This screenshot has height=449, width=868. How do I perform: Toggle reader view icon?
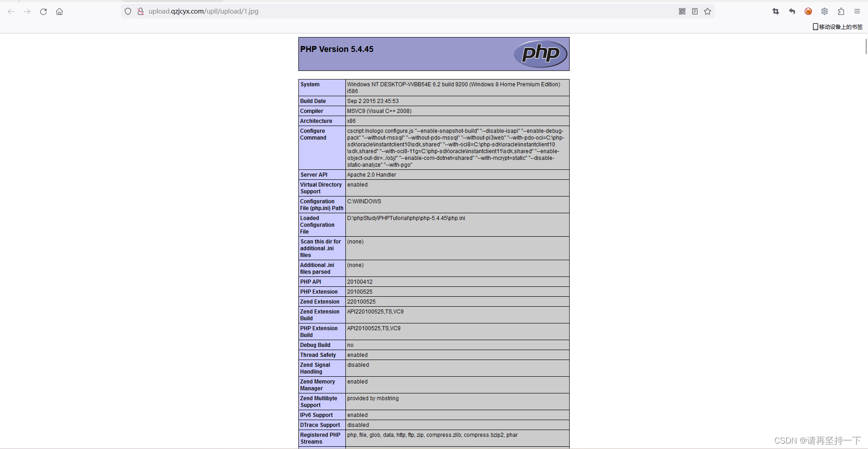[x=695, y=11]
